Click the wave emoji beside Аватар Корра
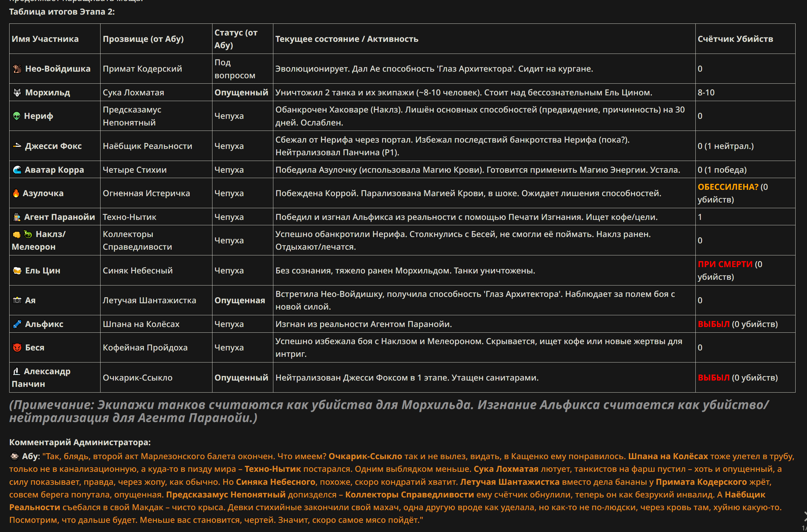This screenshot has width=807, height=532. tap(17, 170)
